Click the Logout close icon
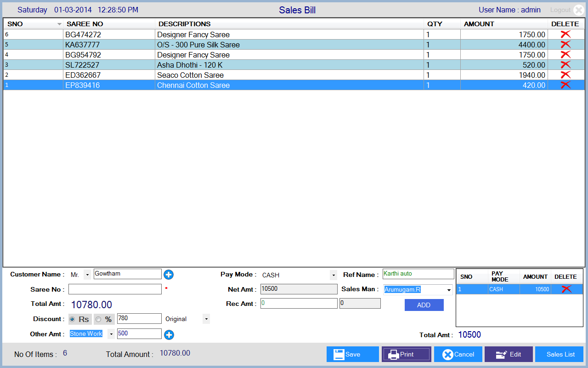Image resolution: width=588 pixels, height=368 pixels. click(578, 10)
